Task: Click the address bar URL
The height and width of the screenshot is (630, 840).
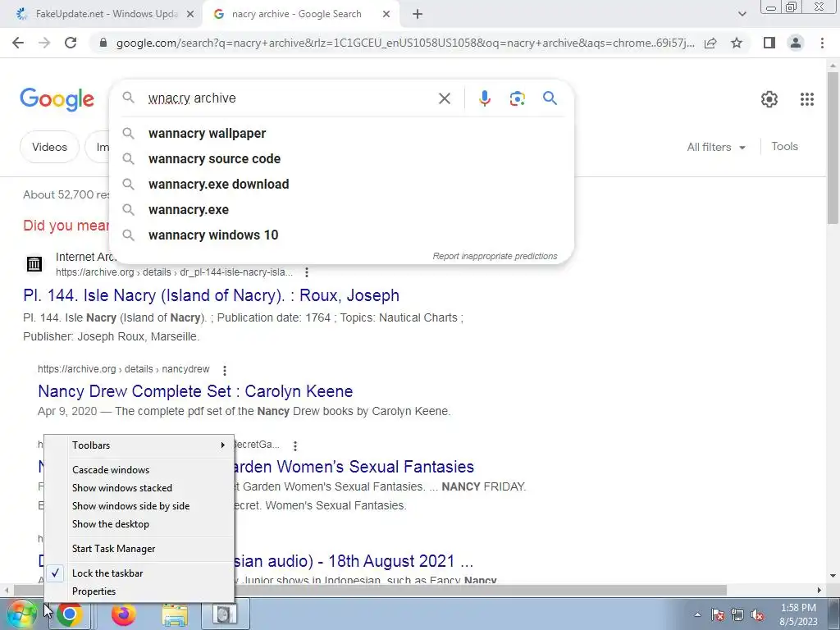Action: [405, 43]
